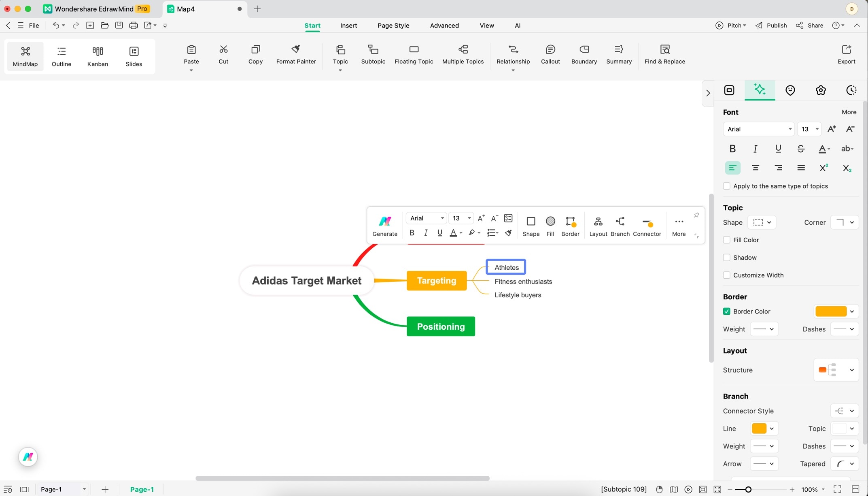The image size is (868, 499).
Task: Open Kanban view mode
Action: click(x=98, y=56)
